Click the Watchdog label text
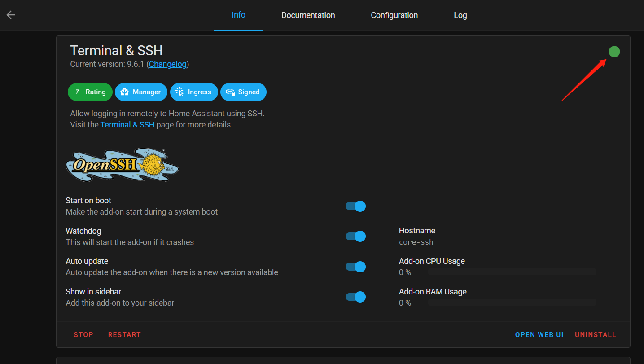Image resolution: width=644 pixels, height=364 pixels. point(83,231)
